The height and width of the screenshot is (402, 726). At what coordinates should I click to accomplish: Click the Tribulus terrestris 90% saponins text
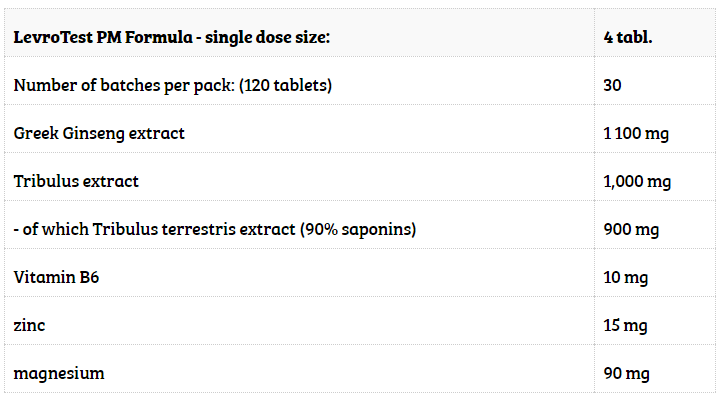(215, 229)
